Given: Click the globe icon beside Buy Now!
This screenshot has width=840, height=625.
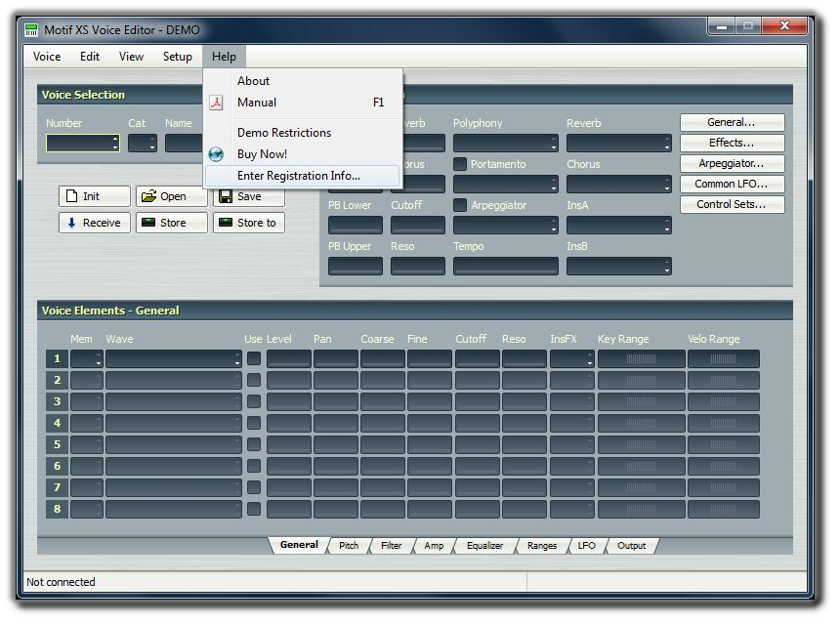Looking at the screenshot, I should pos(216,154).
